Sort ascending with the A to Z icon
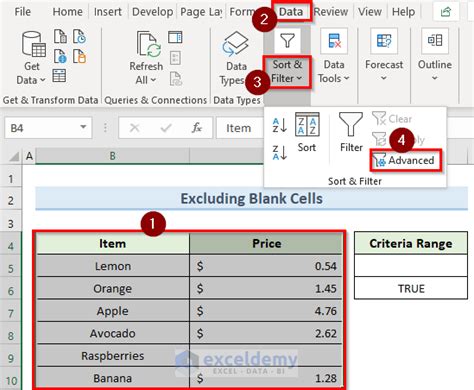The height and width of the screenshot is (390, 474). click(x=279, y=125)
